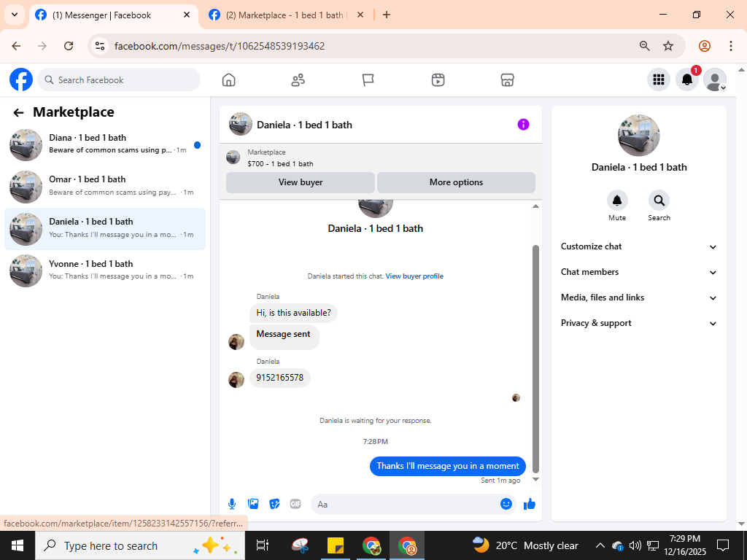The width and height of the screenshot is (747, 560).
Task: Click the Hi, is this available? message
Action: click(293, 313)
